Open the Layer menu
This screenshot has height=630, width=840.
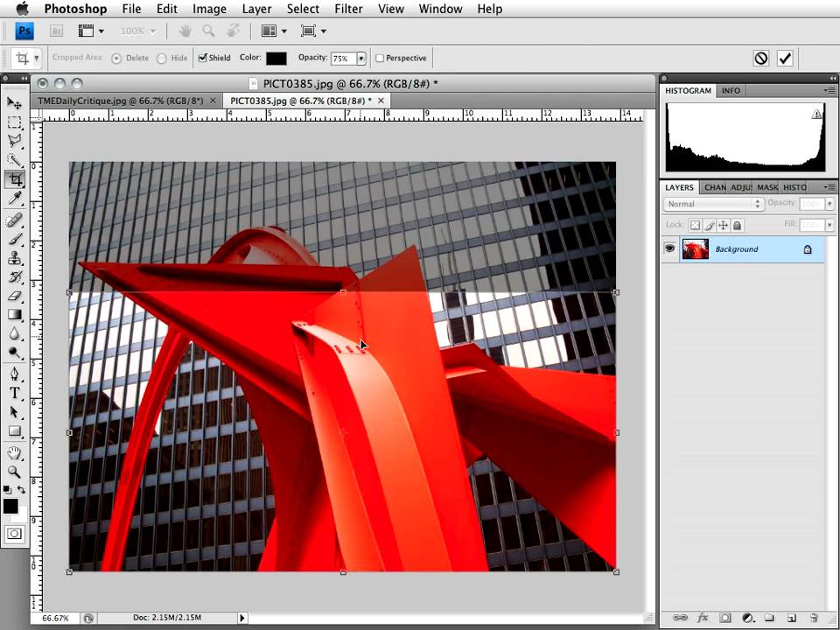tap(256, 9)
